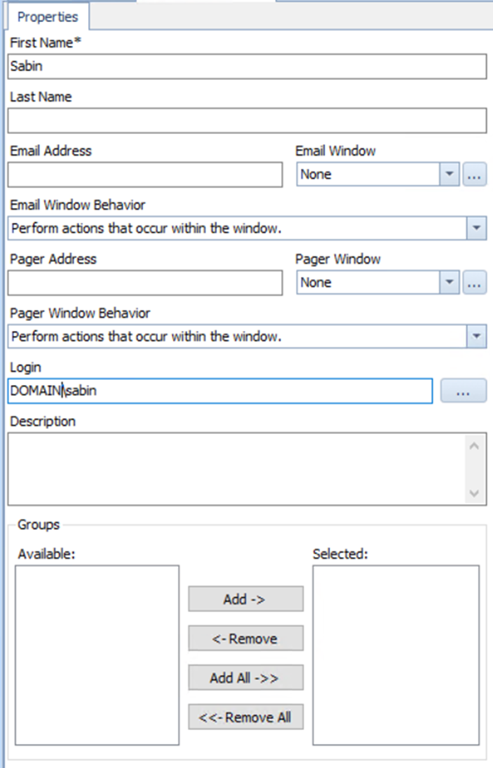
Task: Click inside the Description text area
Action: 236,469
